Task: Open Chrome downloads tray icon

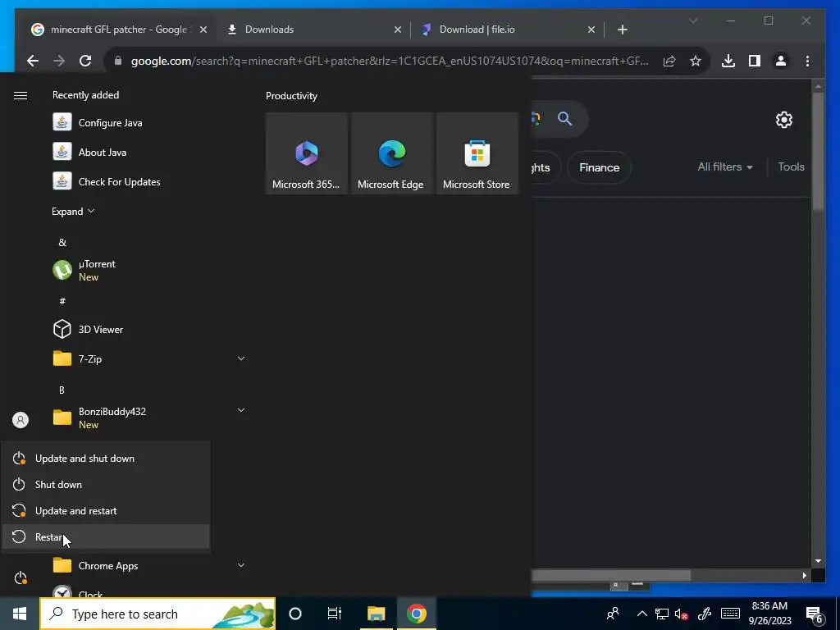Action: [x=728, y=61]
